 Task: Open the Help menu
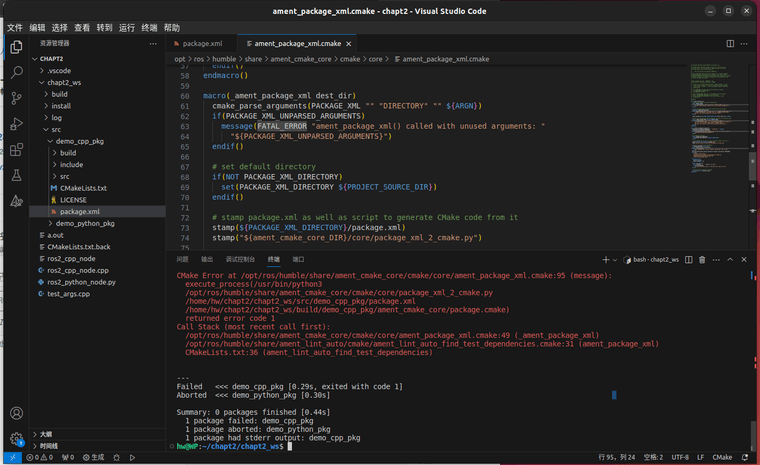pos(172,28)
